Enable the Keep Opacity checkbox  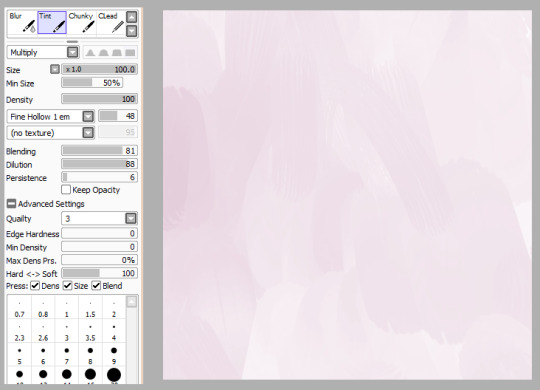pos(65,189)
